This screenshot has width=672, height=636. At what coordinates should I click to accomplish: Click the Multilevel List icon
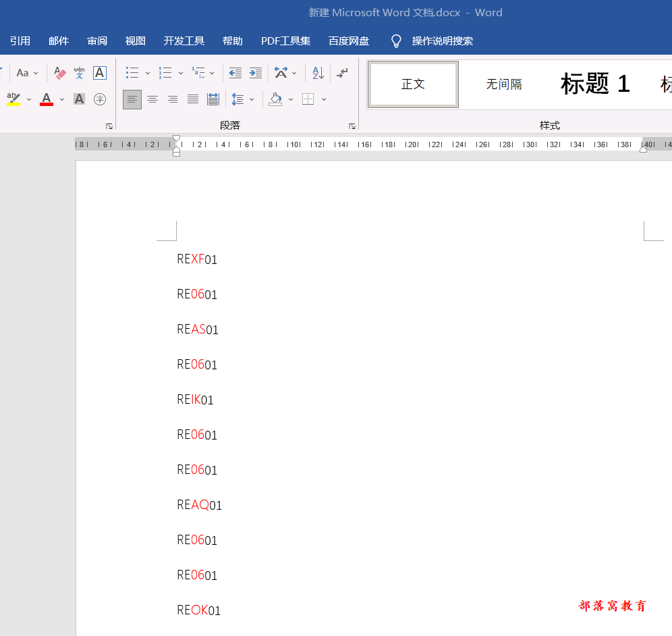point(198,72)
